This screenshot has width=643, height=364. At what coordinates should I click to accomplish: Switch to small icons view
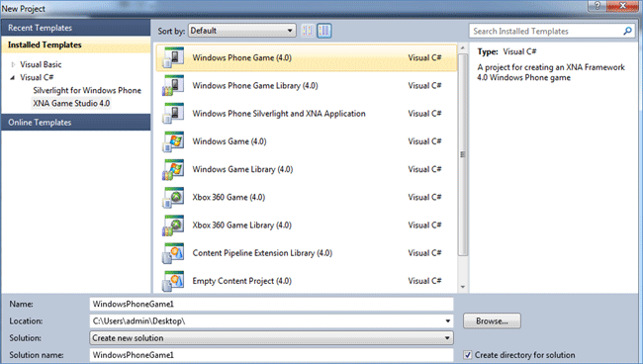click(x=308, y=31)
